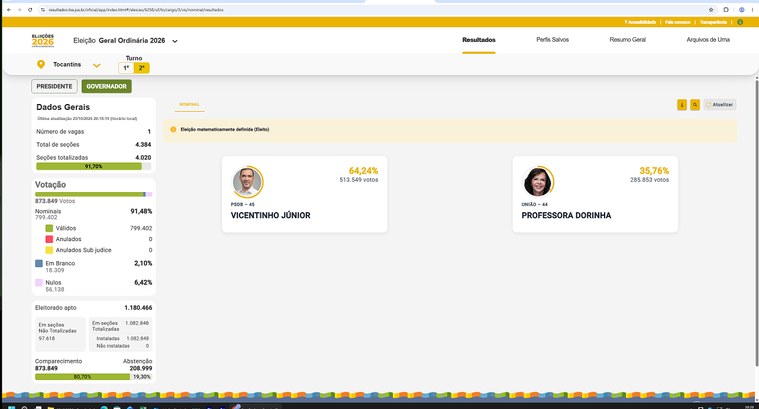Open the Acessibilidade link
This screenshot has height=409, width=759.
(x=640, y=22)
